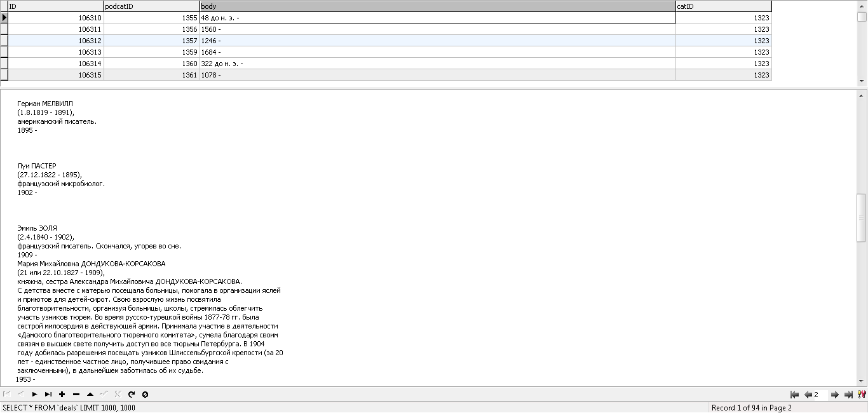
Task: Go to next page of results
Action: (835, 395)
